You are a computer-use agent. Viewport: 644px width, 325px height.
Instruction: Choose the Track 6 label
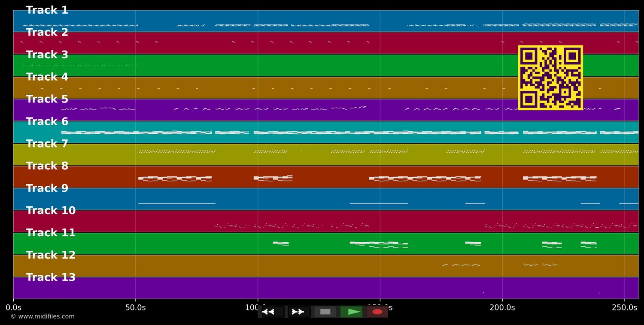pyautogui.click(x=47, y=122)
